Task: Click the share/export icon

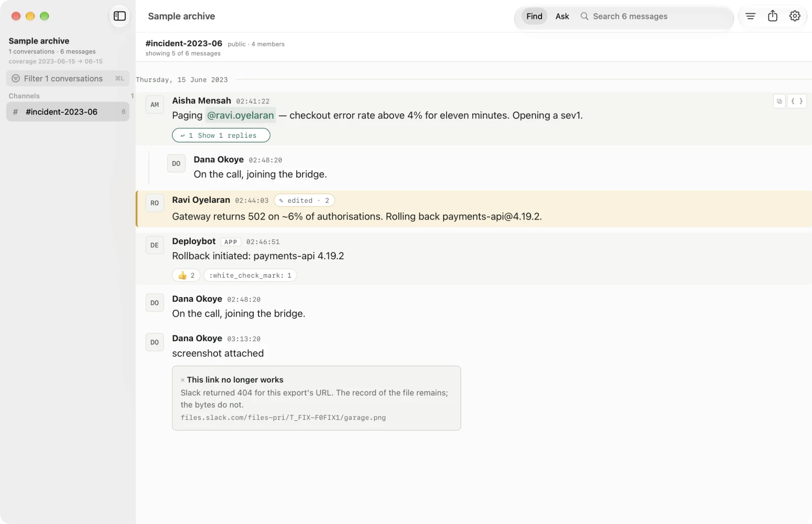Action: (773, 16)
